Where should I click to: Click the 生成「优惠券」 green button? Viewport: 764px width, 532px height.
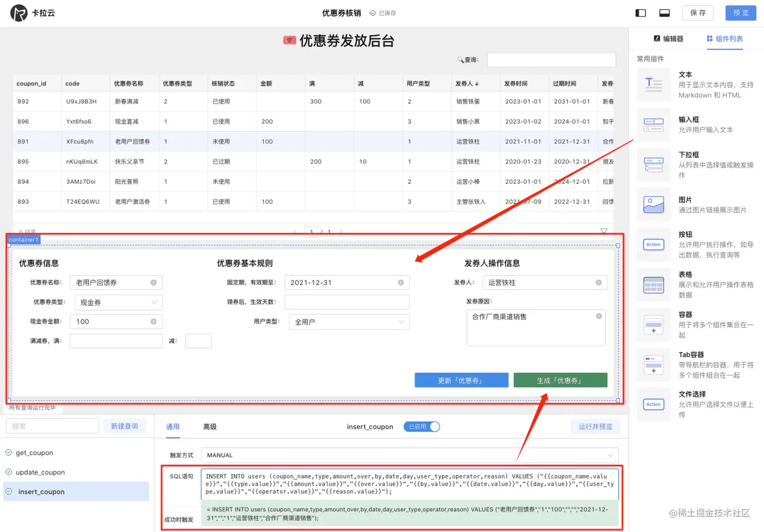(x=560, y=380)
